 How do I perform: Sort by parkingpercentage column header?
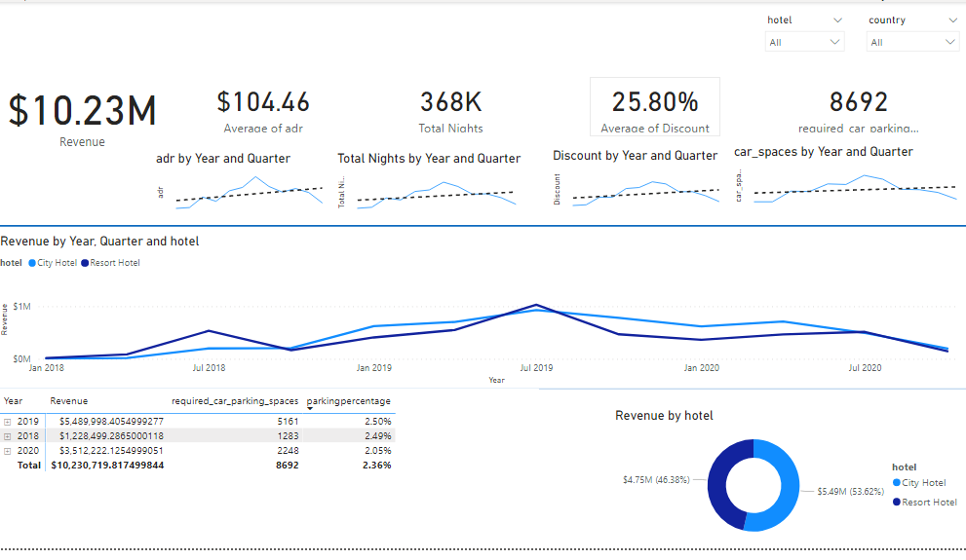(x=349, y=401)
